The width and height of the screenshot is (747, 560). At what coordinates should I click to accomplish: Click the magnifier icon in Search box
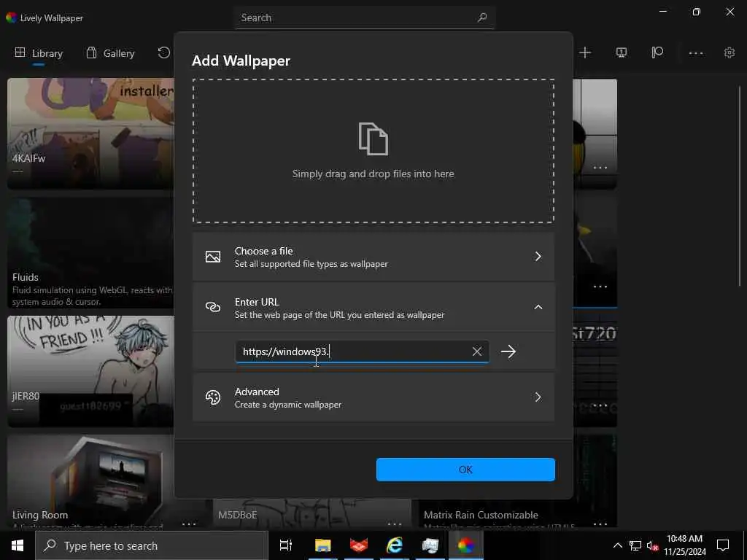[482, 17]
